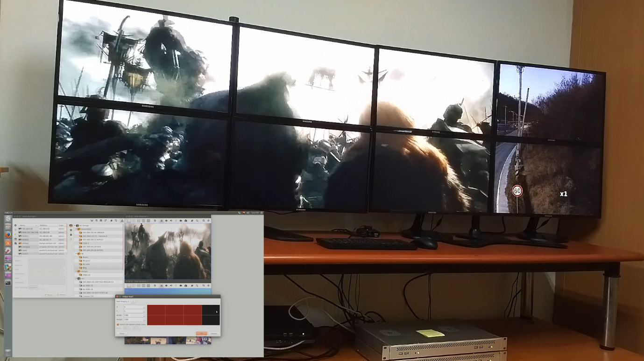Click the list view icon in Host Manager toolbar
This screenshot has width=644, height=361.
pos(101,220)
